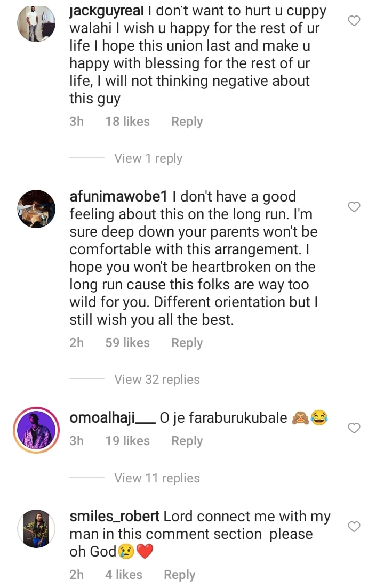The height and width of the screenshot is (588, 384).
Task: Reply to afunimawobe1's comment
Action: 187,343
